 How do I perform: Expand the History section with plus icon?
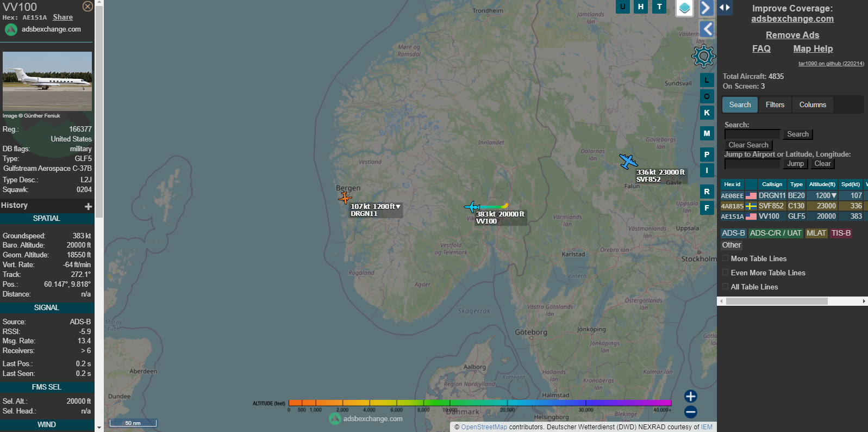(x=88, y=206)
